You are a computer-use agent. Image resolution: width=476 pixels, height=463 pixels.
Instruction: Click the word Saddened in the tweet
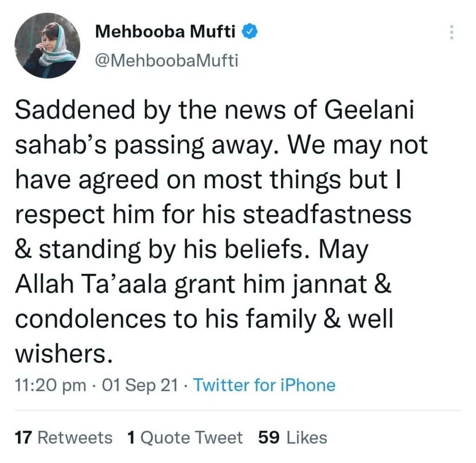click(x=75, y=110)
